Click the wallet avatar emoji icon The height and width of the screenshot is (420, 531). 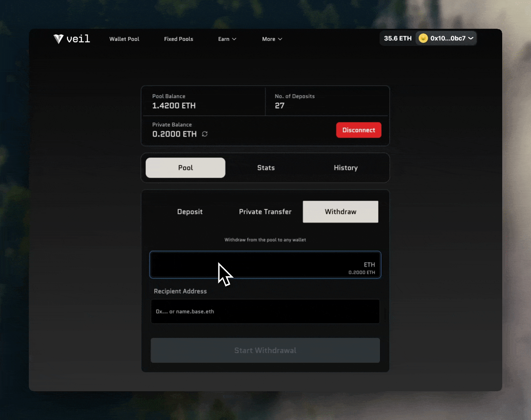(x=423, y=38)
